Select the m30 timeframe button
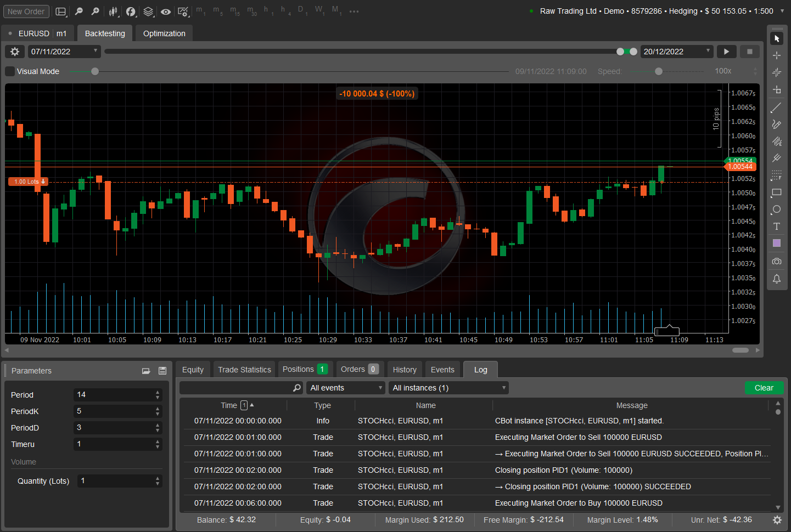The width and height of the screenshot is (791, 532). (252, 11)
